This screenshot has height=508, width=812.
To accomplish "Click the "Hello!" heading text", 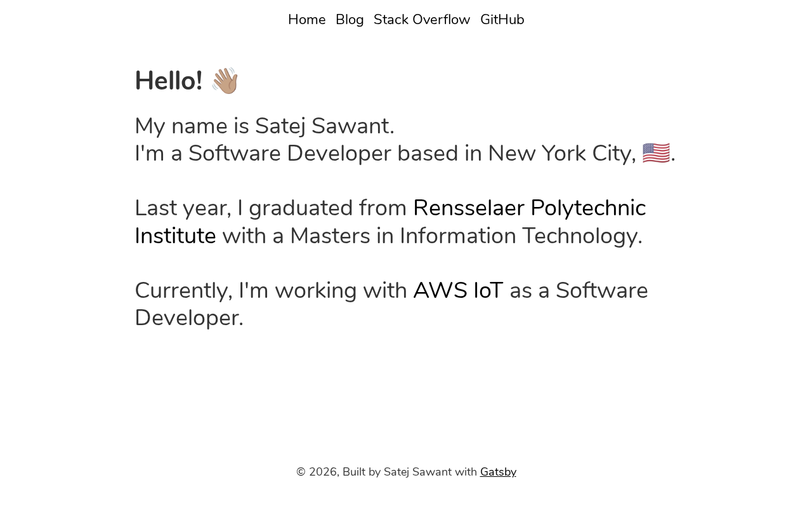I will [x=169, y=81].
